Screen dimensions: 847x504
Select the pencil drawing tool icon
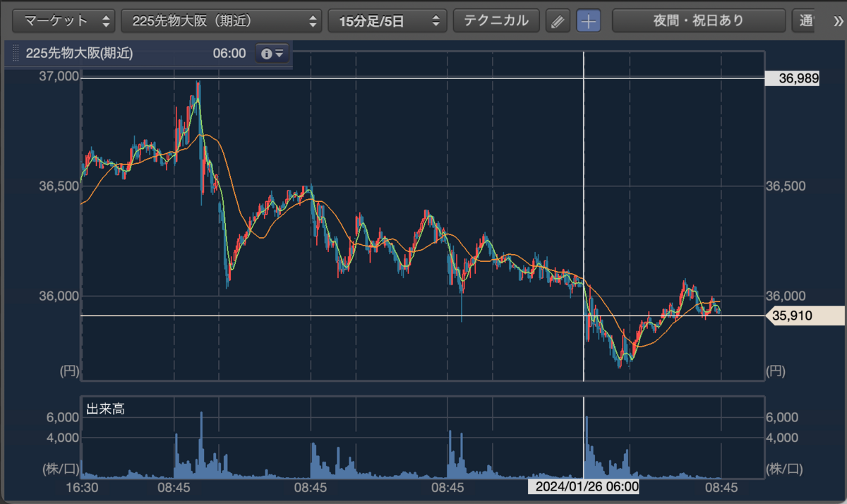(x=558, y=21)
